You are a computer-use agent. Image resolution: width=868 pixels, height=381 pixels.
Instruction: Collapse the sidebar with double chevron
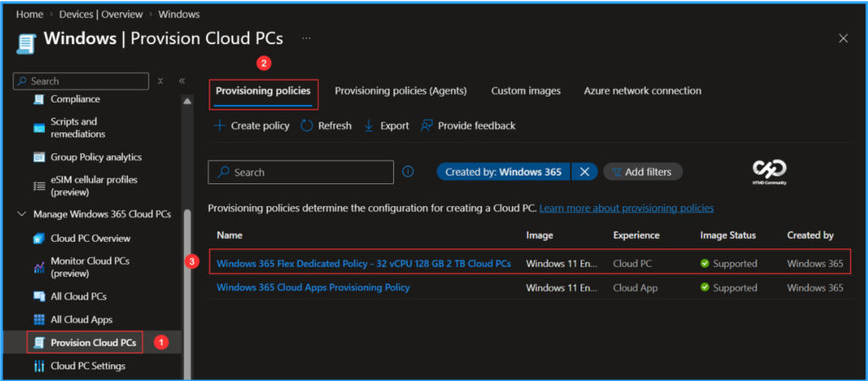coord(181,81)
